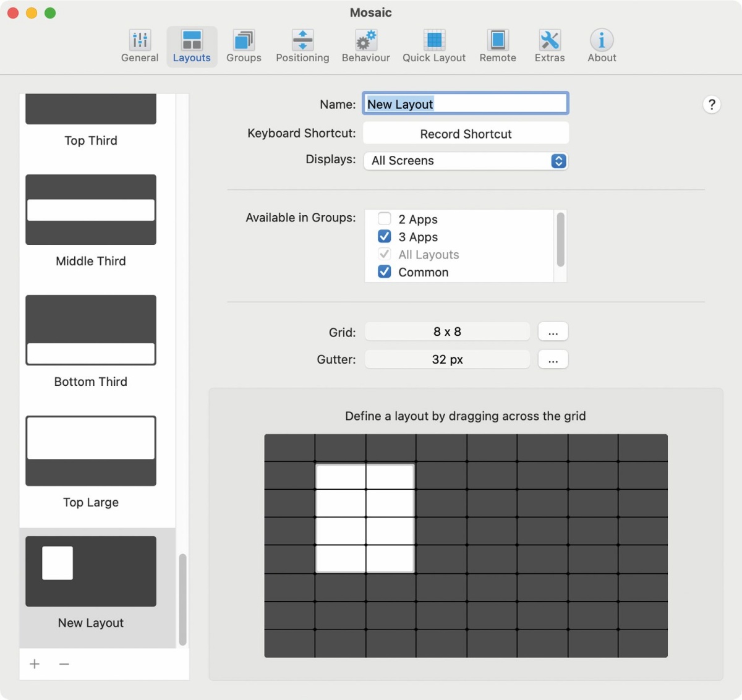This screenshot has height=700, width=742.
Task: Remove the selected layout with minus button
Action: pyautogui.click(x=64, y=664)
